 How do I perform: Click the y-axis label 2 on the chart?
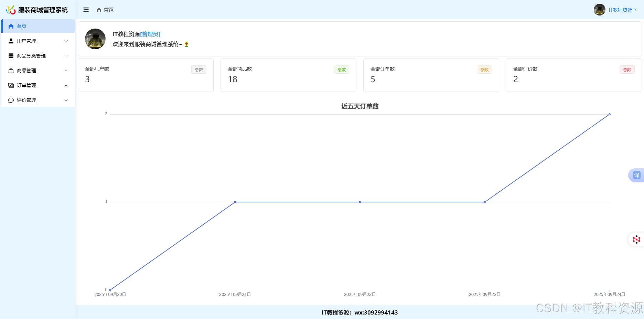coord(106,114)
